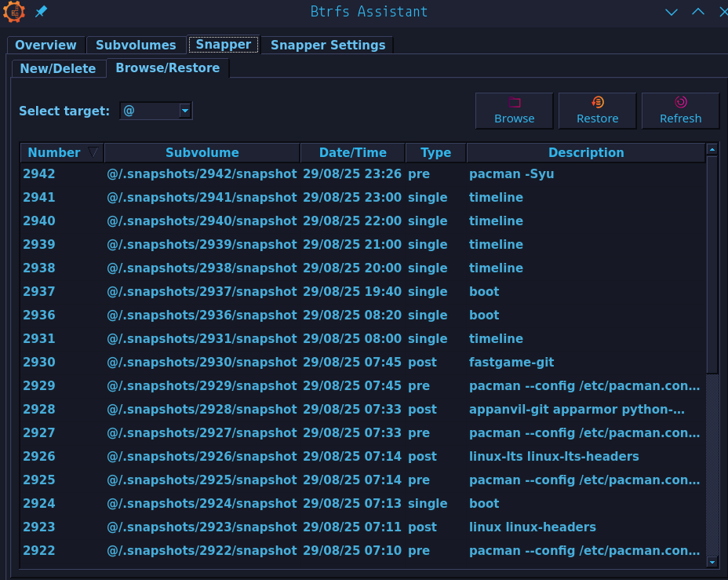Image resolution: width=728 pixels, height=580 pixels.
Task: Click subvolume '@/.snapshots/2942/snapshot'
Action: coord(202,174)
